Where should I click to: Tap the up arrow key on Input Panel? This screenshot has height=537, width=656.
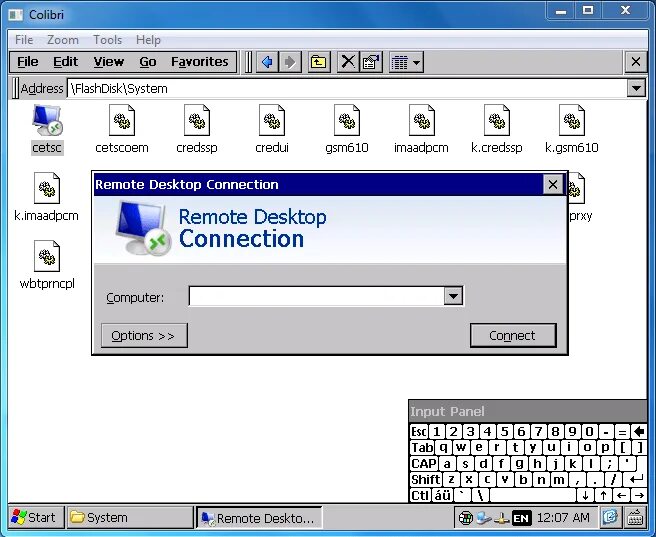pyautogui.click(x=603, y=496)
